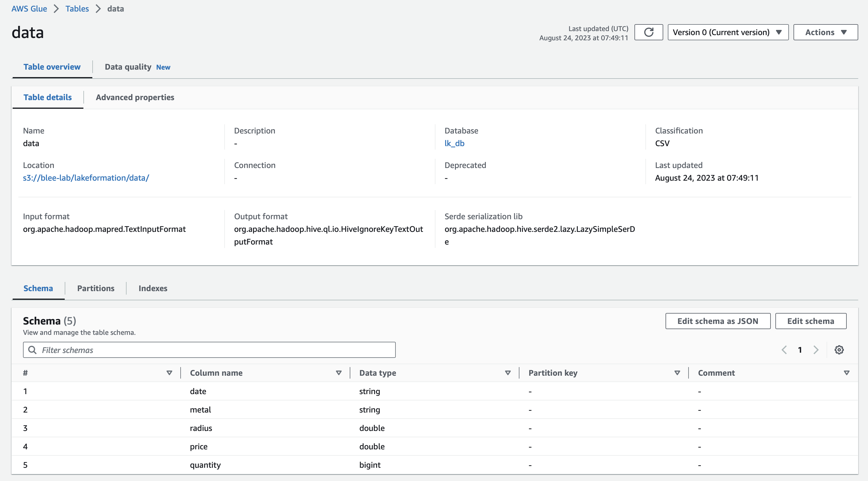Click the 'bigint' data type cell
Image resolution: width=868 pixels, height=481 pixels.
(370, 465)
